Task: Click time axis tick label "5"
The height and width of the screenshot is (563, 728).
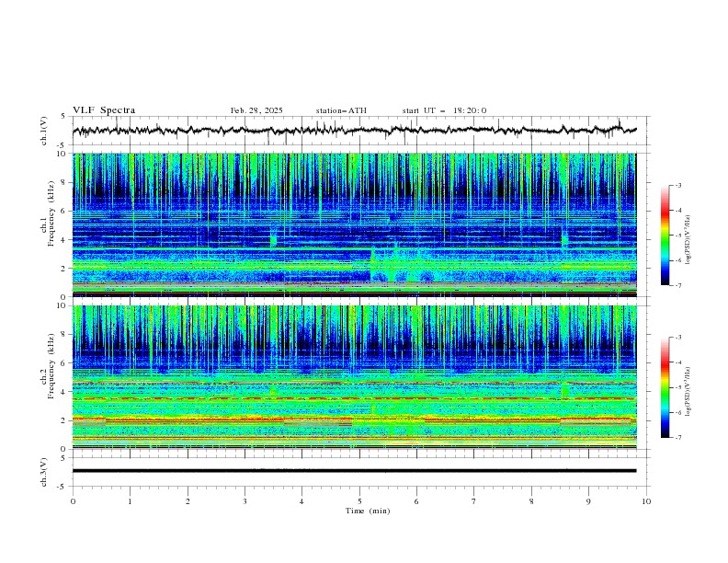Action: [x=359, y=501]
